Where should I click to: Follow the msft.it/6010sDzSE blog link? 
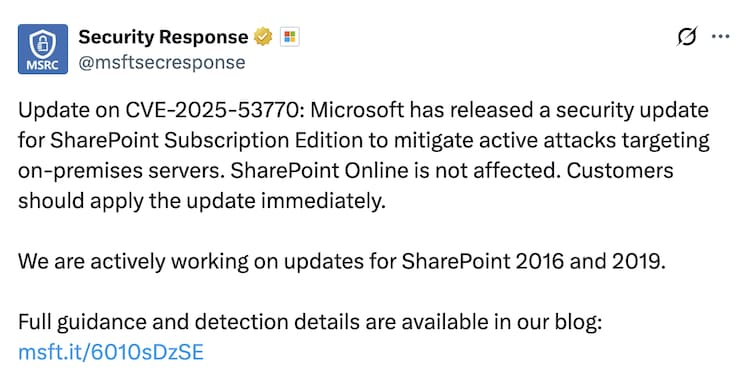tap(111, 352)
